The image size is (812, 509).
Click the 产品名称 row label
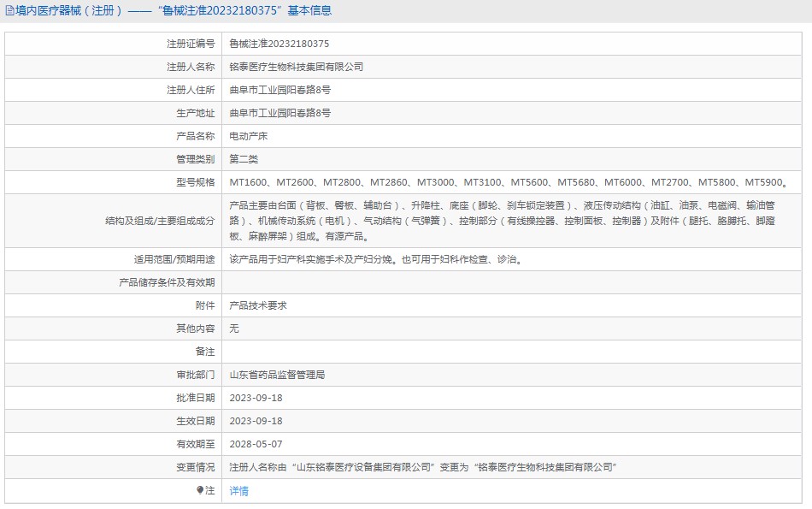point(195,136)
